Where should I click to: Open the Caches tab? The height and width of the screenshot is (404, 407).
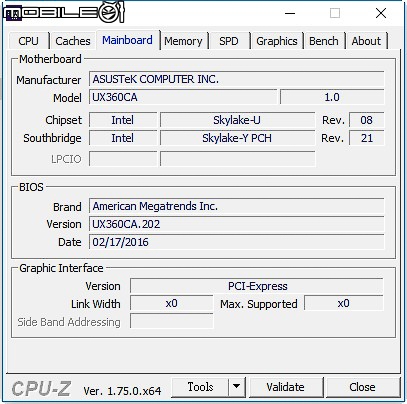[x=73, y=41]
